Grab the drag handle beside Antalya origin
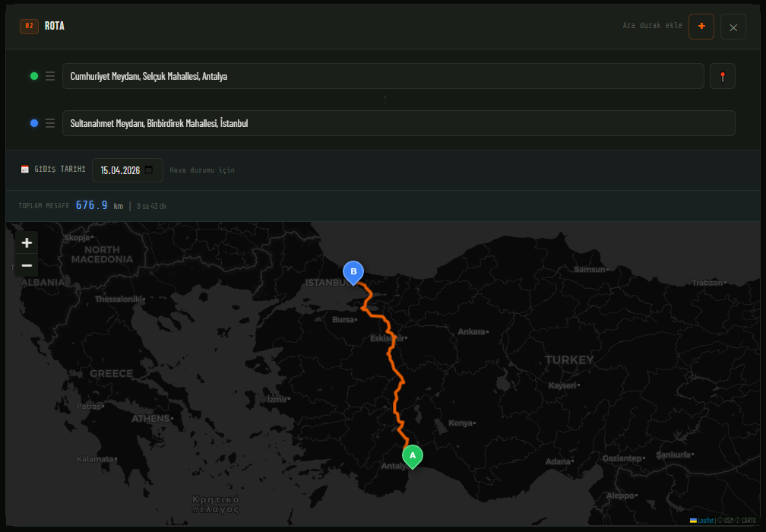766x532 pixels. coord(50,76)
